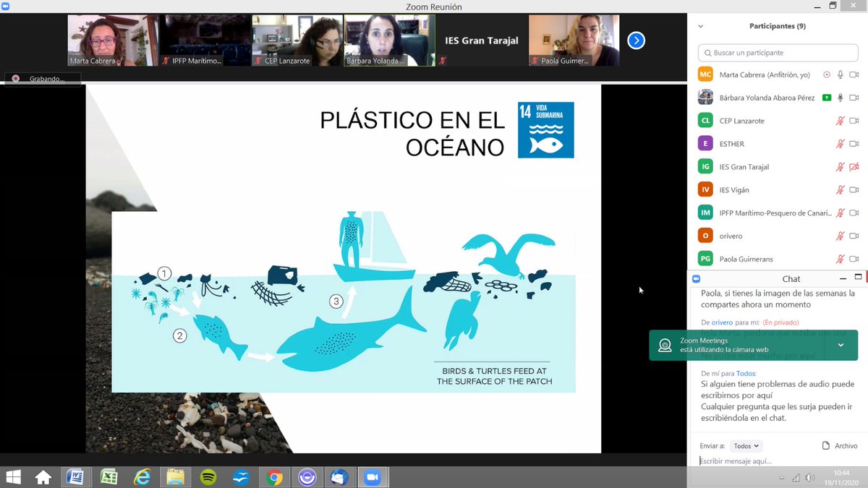Click IES Gran Tarajal's disabled camera icon

(x=854, y=167)
